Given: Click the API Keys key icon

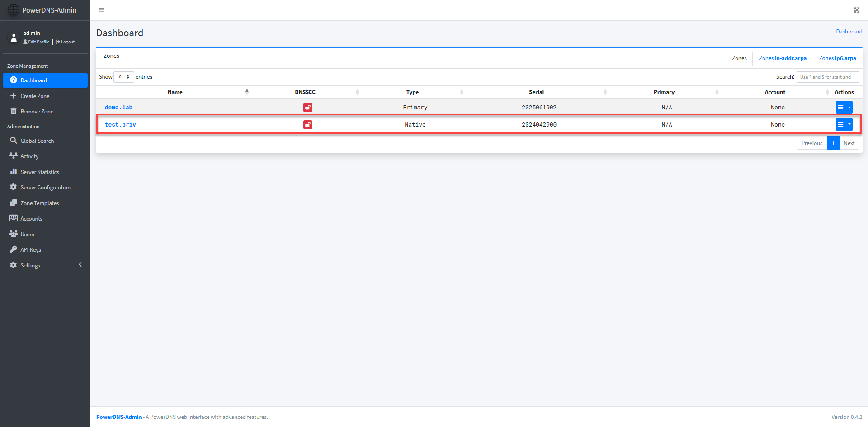Looking at the screenshot, I should 14,249.
